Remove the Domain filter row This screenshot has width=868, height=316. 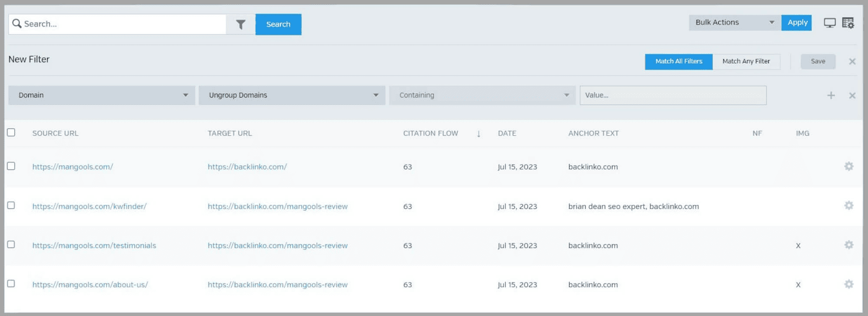pos(852,96)
